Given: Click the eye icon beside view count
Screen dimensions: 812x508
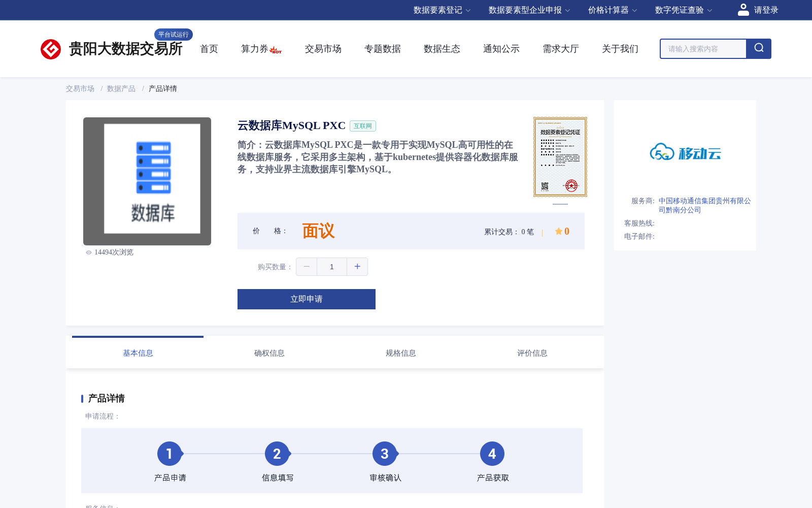Looking at the screenshot, I should point(88,252).
